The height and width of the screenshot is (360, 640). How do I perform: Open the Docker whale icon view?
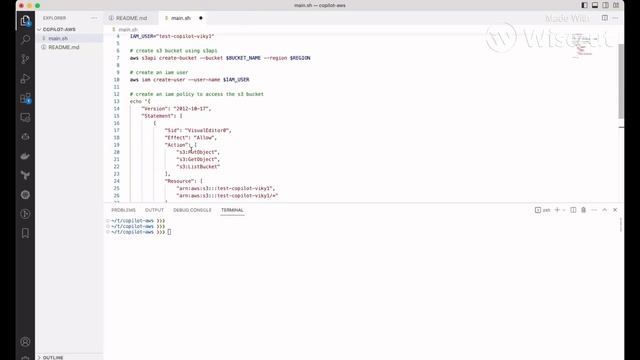click(25, 156)
